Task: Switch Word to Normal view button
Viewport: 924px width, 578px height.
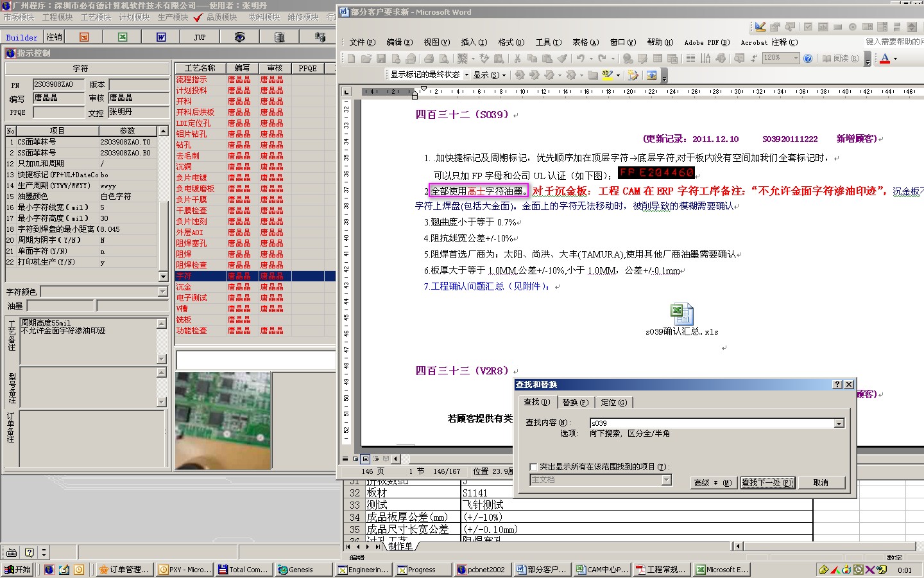Action: coord(345,459)
